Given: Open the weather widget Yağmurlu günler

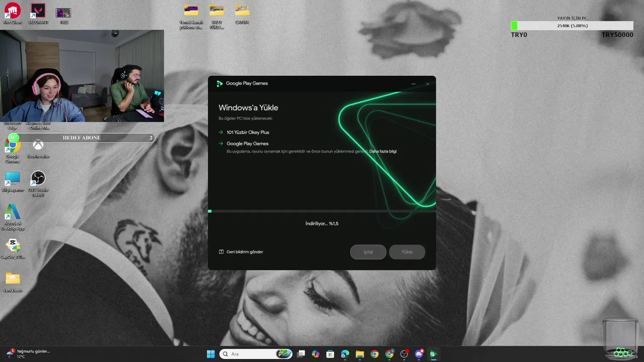Looking at the screenshot, I should point(28,354).
